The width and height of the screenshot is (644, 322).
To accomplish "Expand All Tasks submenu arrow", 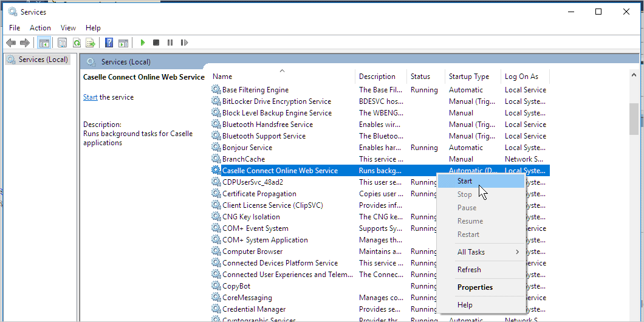I will 518,252.
